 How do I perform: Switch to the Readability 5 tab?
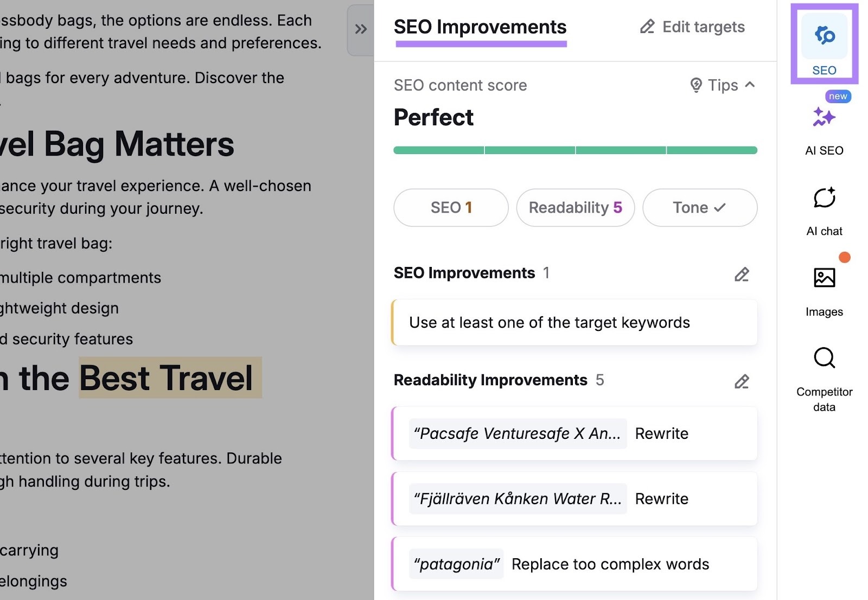tap(575, 207)
